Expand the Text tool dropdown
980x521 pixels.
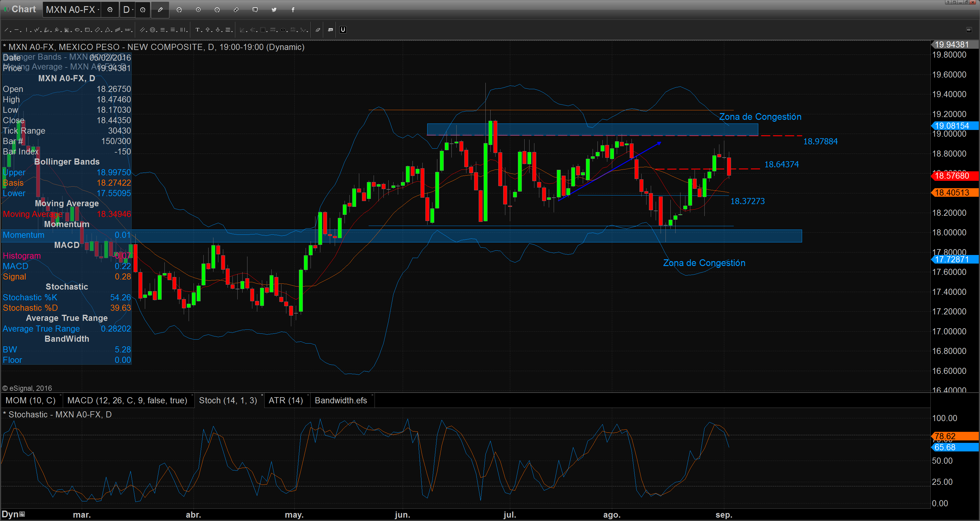[202, 31]
